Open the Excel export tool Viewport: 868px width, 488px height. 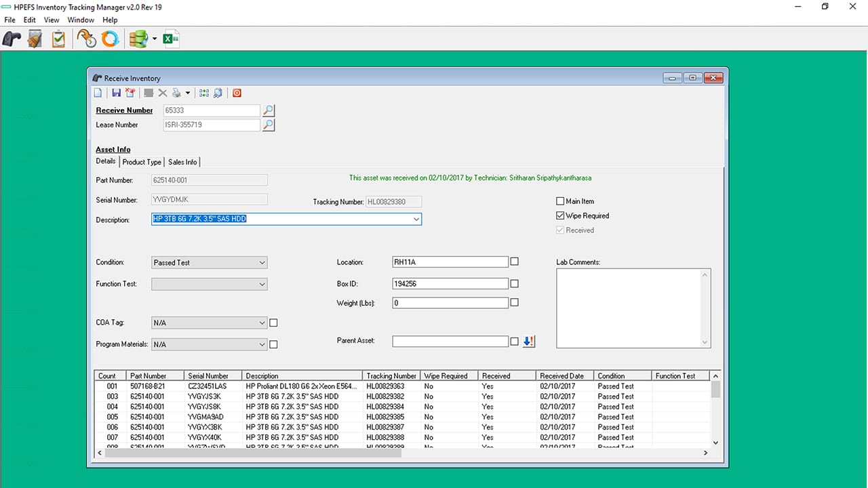(x=170, y=39)
